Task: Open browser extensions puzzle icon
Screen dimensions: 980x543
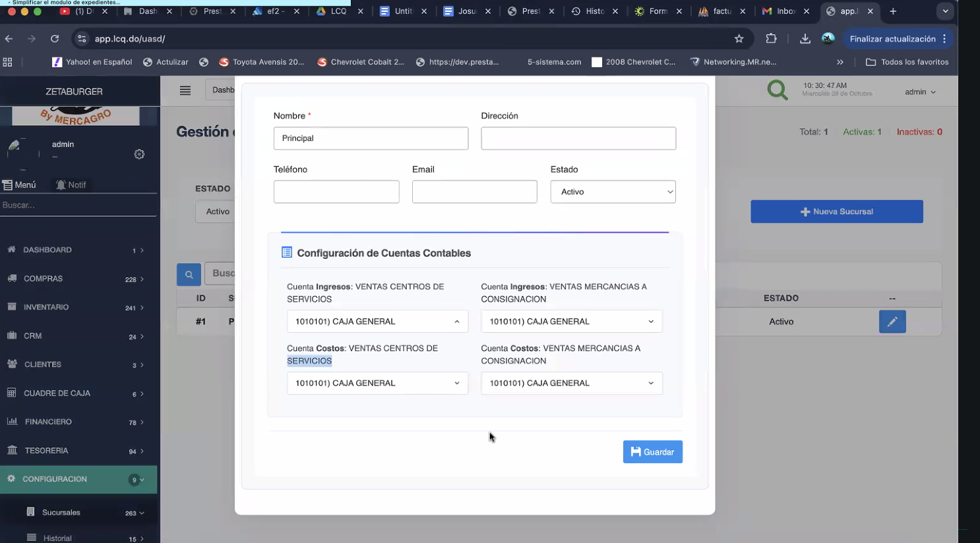Action: (x=771, y=39)
